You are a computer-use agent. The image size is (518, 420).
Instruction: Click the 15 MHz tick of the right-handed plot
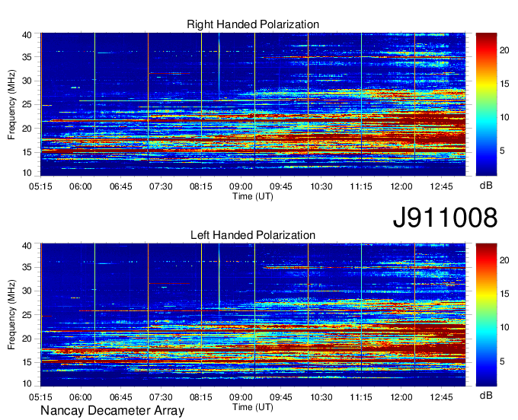click(27, 152)
